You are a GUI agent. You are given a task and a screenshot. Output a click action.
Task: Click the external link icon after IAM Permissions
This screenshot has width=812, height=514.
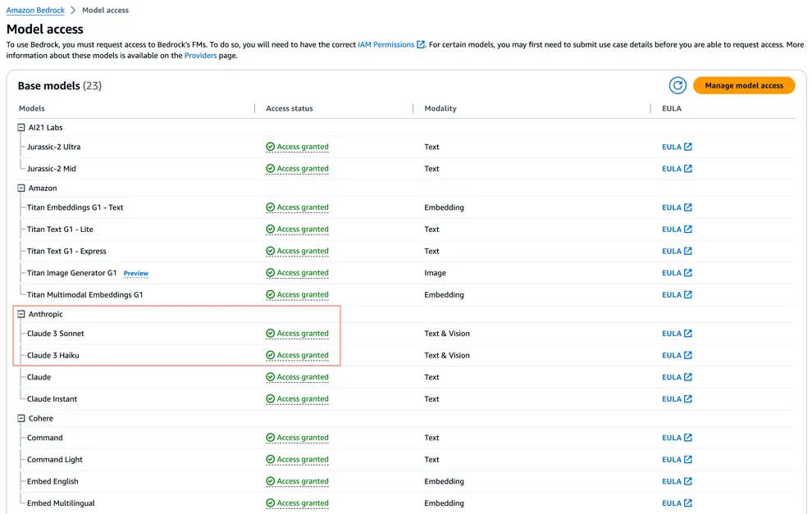421,45
